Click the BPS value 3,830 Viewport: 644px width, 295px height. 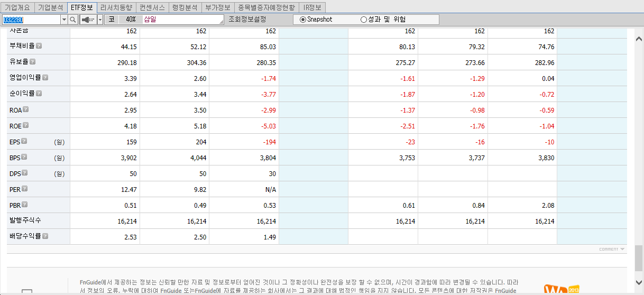pyautogui.click(x=546, y=158)
